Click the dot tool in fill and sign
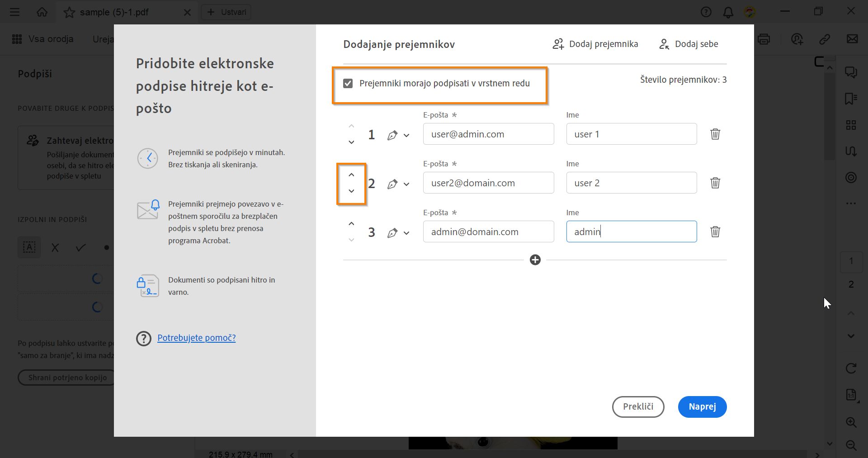868x458 pixels. coord(106,248)
